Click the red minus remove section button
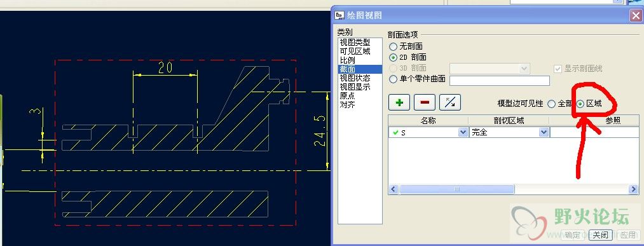 [425, 103]
